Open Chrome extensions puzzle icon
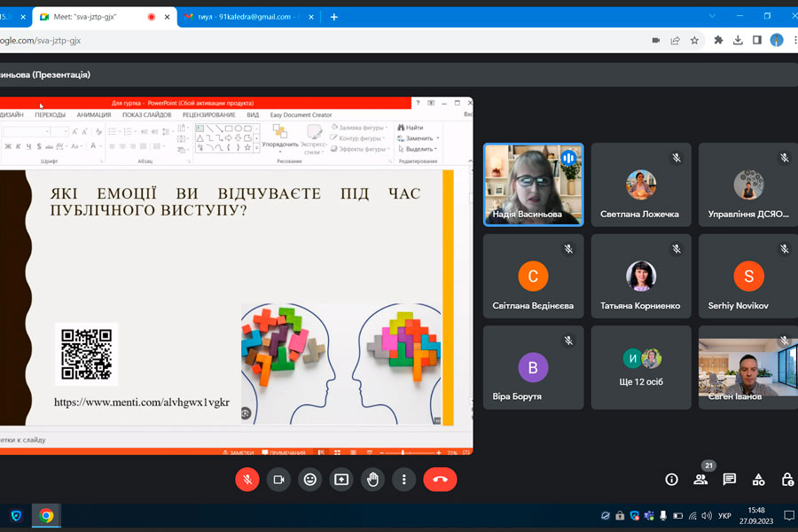This screenshot has height=532, width=798. coord(718,40)
